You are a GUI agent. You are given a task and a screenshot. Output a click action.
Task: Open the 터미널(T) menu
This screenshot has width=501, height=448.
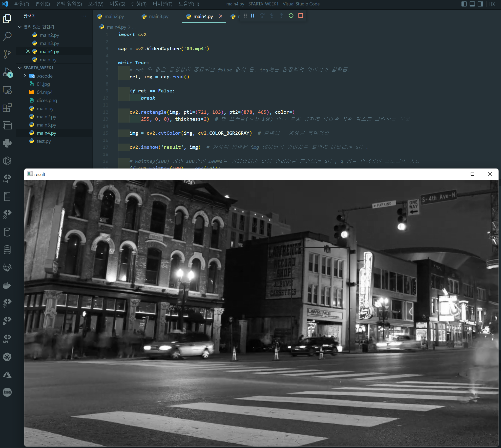(x=162, y=4)
